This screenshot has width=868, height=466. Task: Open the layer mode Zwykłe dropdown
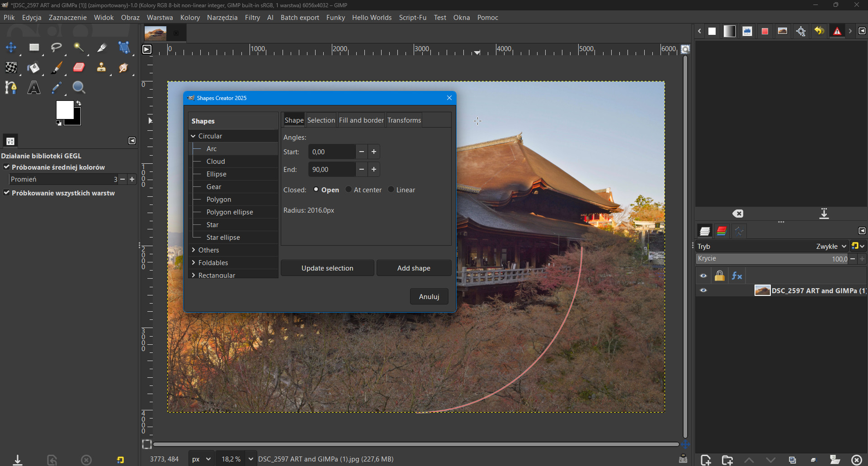point(831,247)
